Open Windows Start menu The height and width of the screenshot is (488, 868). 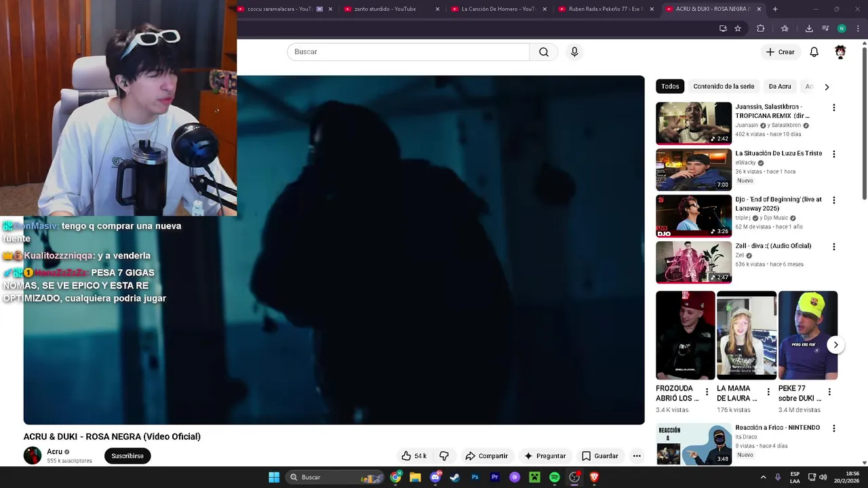pos(274,477)
